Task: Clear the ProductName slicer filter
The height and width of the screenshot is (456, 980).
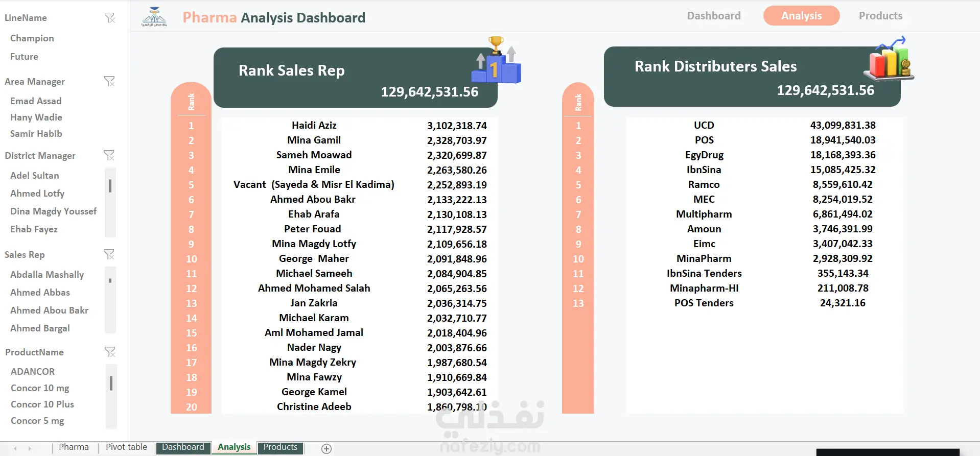Action: pyautogui.click(x=110, y=352)
